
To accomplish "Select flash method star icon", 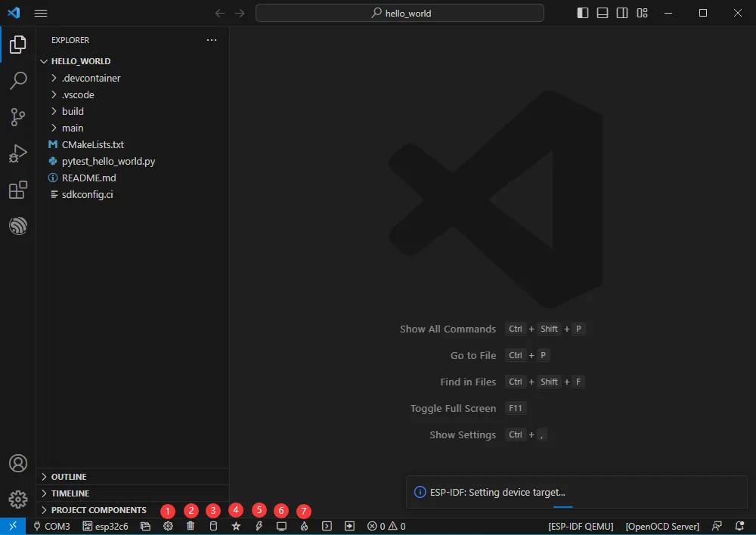I will (x=236, y=526).
